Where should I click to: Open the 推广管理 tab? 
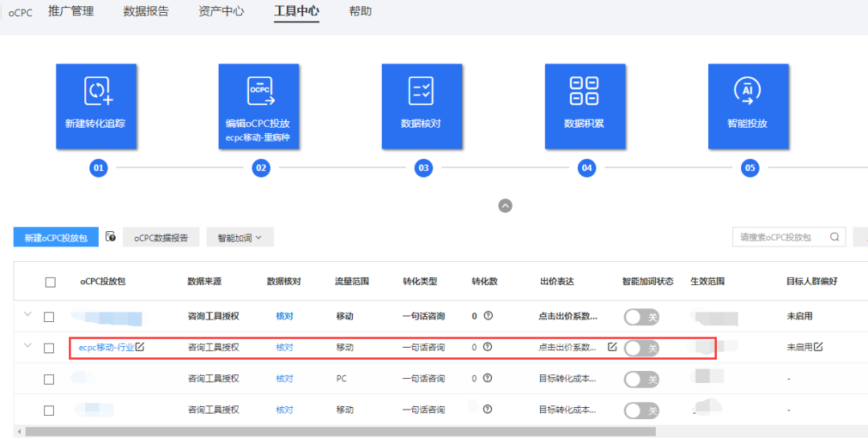(x=71, y=11)
